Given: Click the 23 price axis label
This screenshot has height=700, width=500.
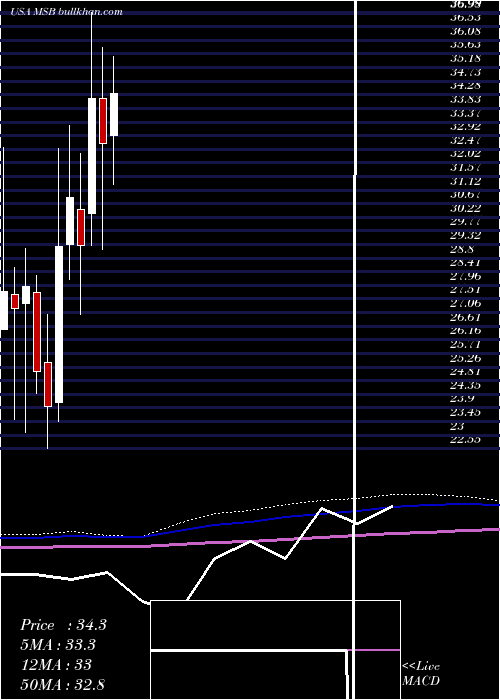Looking at the screenshot, I should coord(458,426).
